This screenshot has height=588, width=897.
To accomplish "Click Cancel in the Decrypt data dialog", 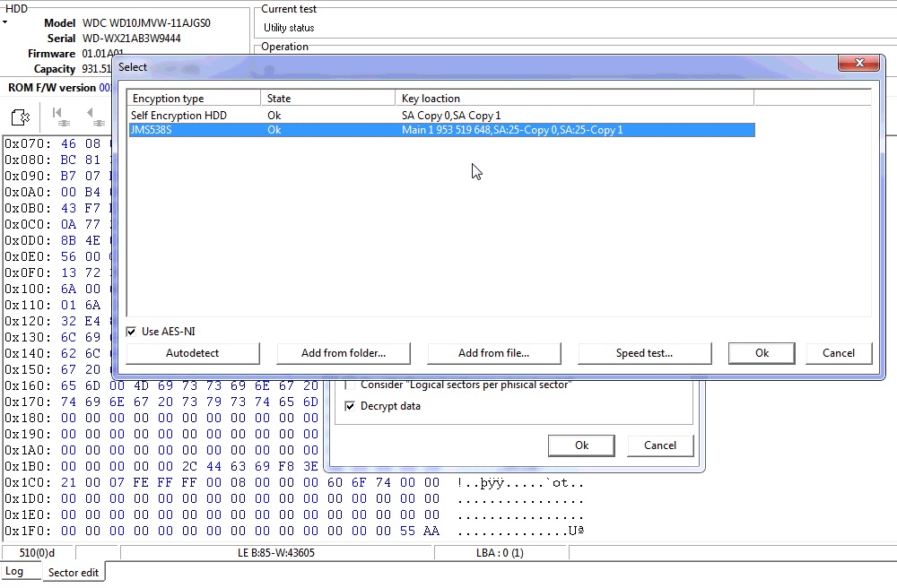I will [660, 445].
